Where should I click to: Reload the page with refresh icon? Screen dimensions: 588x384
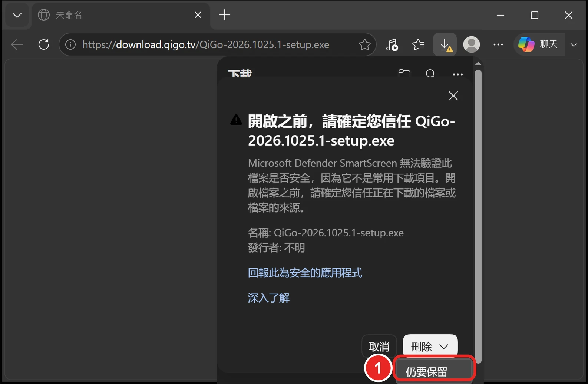point(44,45)
